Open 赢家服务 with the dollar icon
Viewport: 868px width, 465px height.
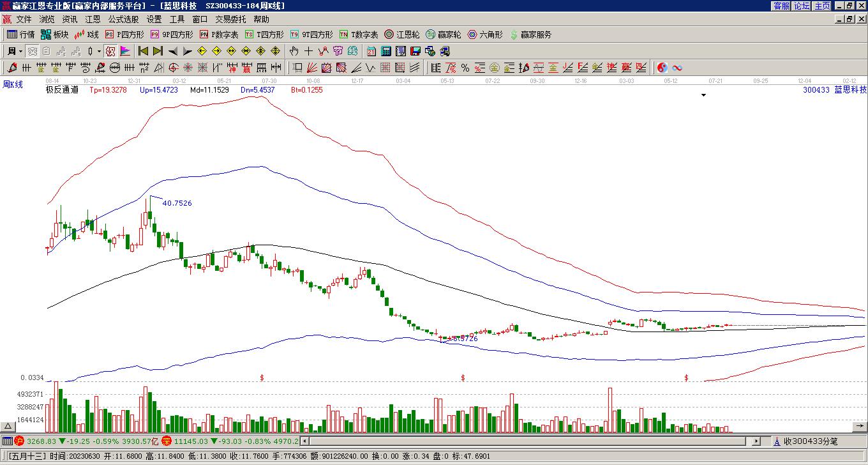[530, 34]
